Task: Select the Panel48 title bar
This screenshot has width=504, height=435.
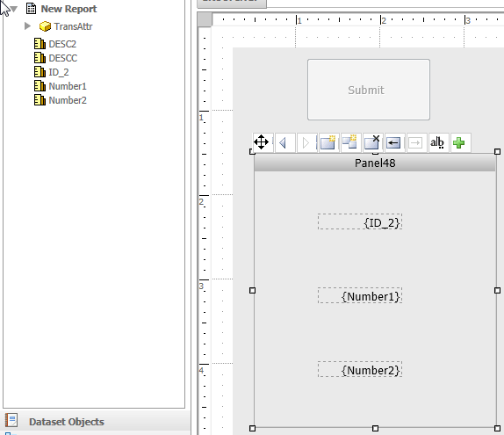Action: [375, 163]
